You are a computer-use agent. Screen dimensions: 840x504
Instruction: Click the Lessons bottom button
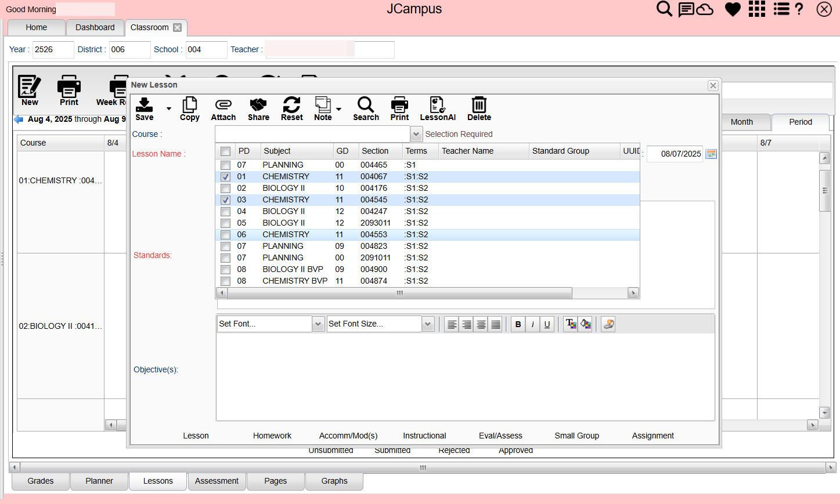pos(158,481)
